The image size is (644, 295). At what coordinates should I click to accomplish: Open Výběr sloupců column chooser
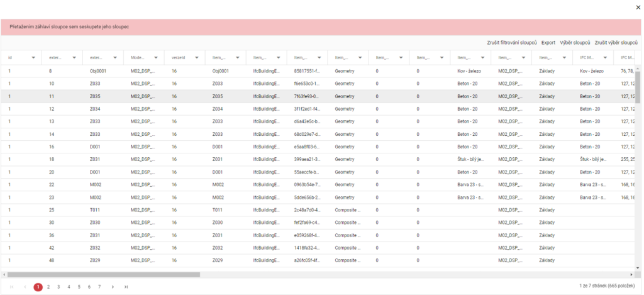coord(575,43)
